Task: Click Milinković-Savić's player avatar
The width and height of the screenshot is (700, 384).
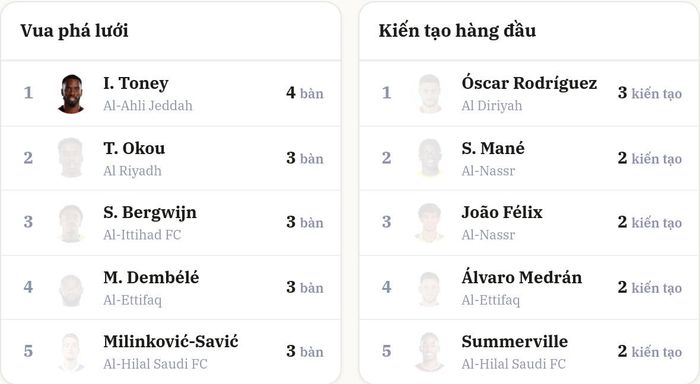Action: [x=71, y=352]
